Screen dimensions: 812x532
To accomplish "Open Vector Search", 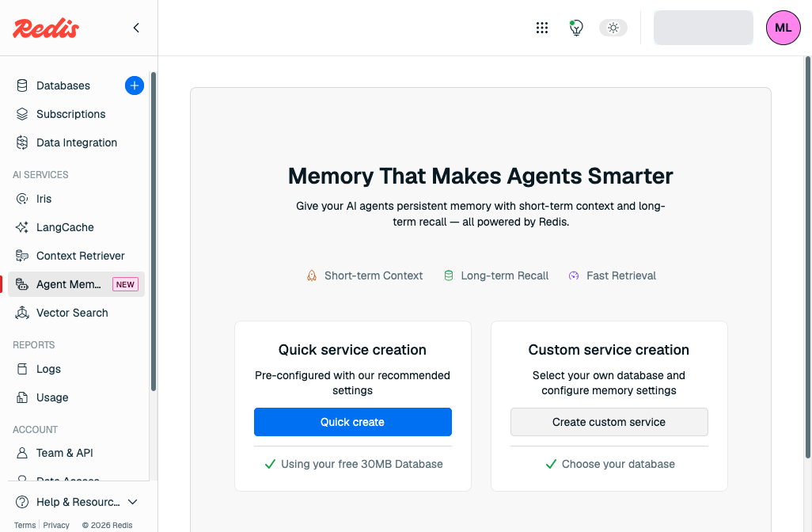I will [73, 313].
